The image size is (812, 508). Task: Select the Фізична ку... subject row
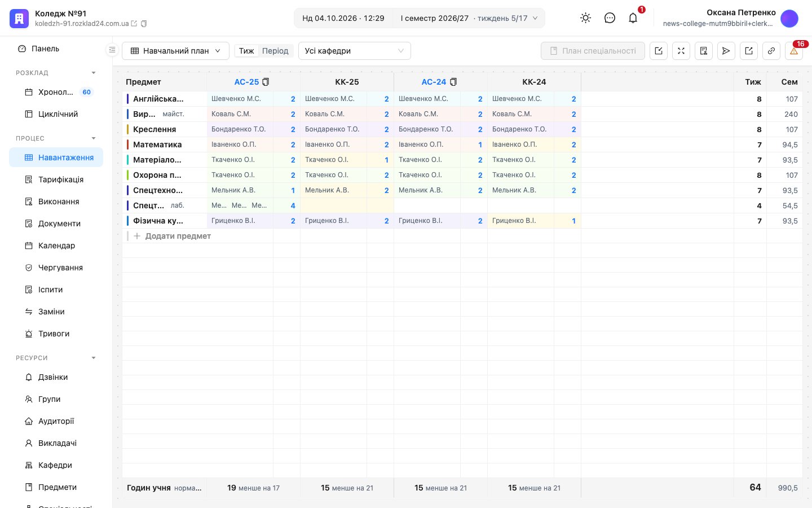click(x=158, y=221)
